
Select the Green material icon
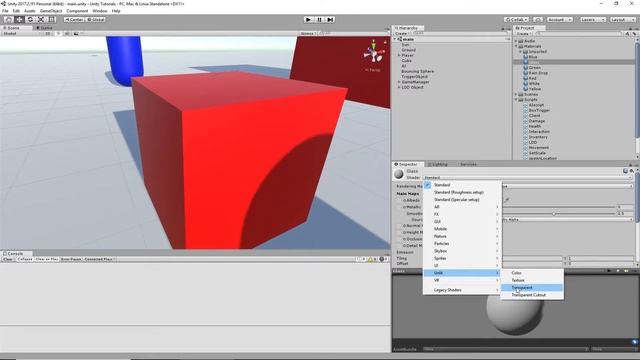526,67
